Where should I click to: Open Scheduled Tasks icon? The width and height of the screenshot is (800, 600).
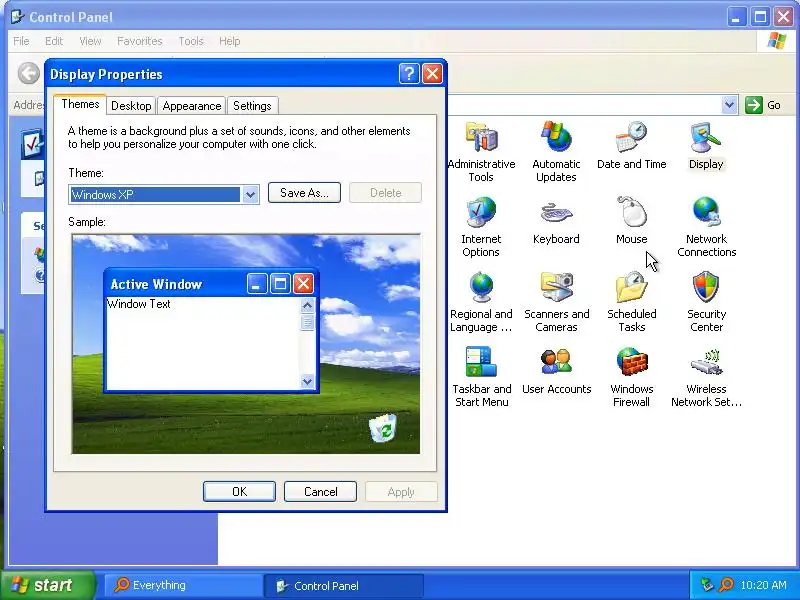(631, 287)
